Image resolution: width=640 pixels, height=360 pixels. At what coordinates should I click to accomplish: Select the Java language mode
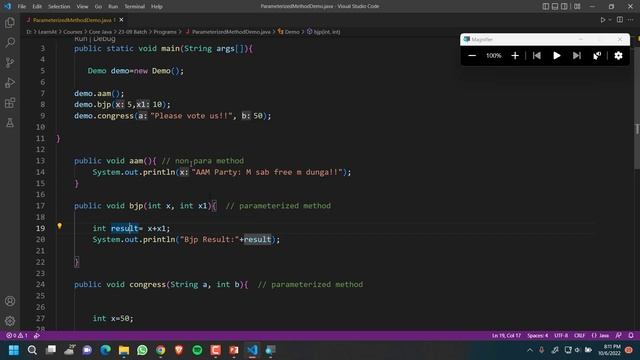pos(600,336)
